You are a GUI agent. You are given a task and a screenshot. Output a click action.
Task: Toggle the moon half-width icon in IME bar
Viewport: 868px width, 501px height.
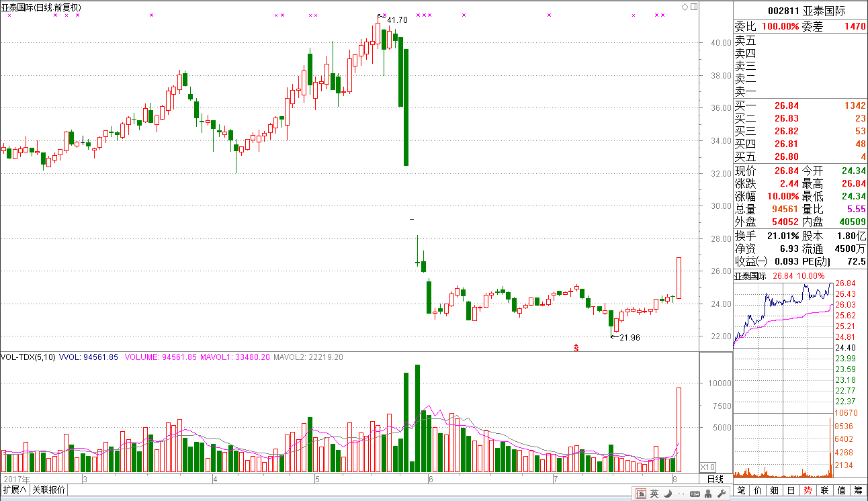coord(668,494)
